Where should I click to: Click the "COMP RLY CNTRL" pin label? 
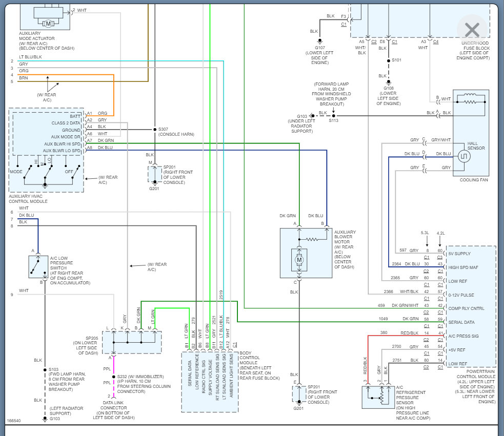coord(466,308)
